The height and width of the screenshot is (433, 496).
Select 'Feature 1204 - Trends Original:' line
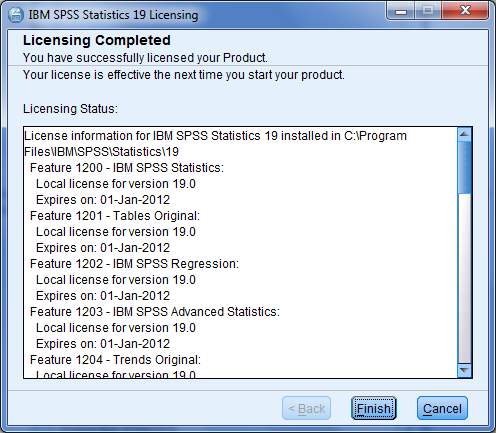coord(115,360)
